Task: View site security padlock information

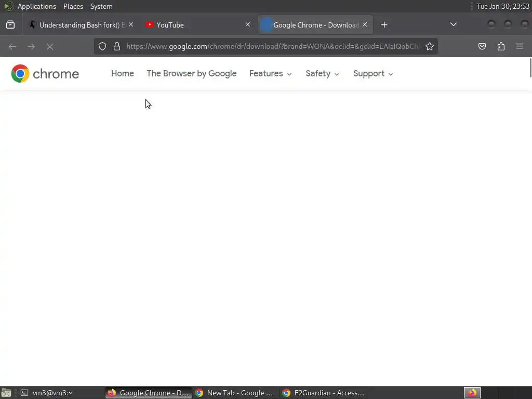Action: tap(117, 46)
